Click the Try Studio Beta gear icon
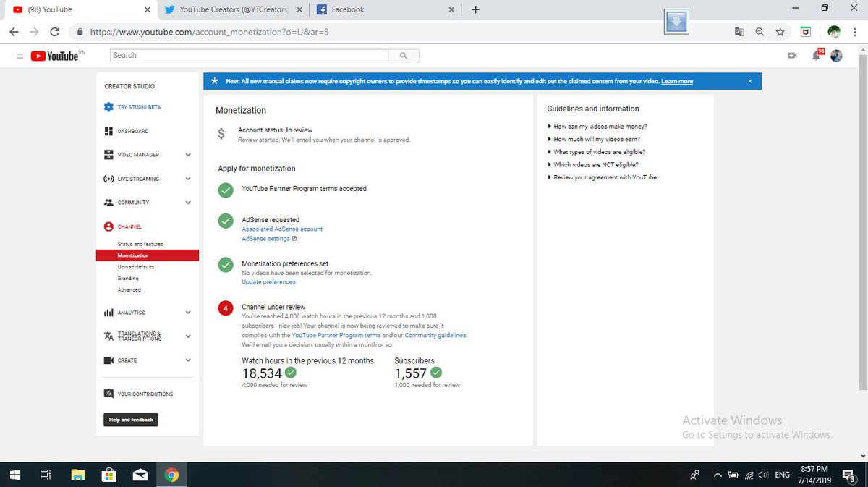Viewport: 868px width, 487px height. click(109, 107)
